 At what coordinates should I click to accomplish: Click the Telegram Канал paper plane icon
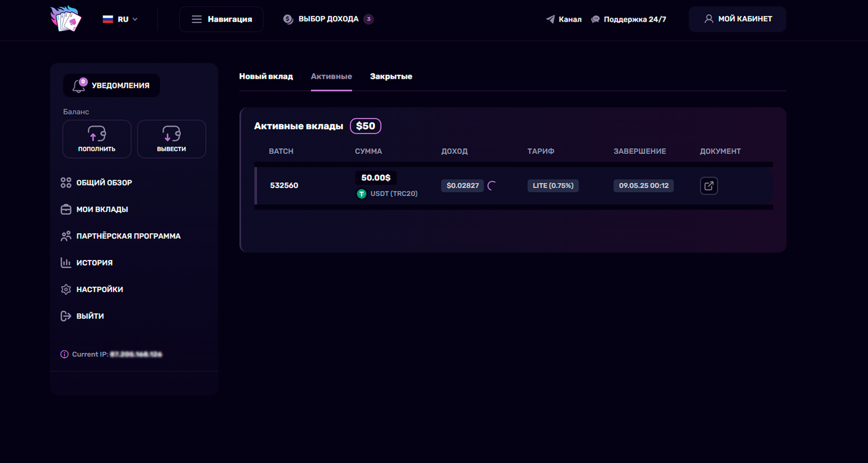551,20
